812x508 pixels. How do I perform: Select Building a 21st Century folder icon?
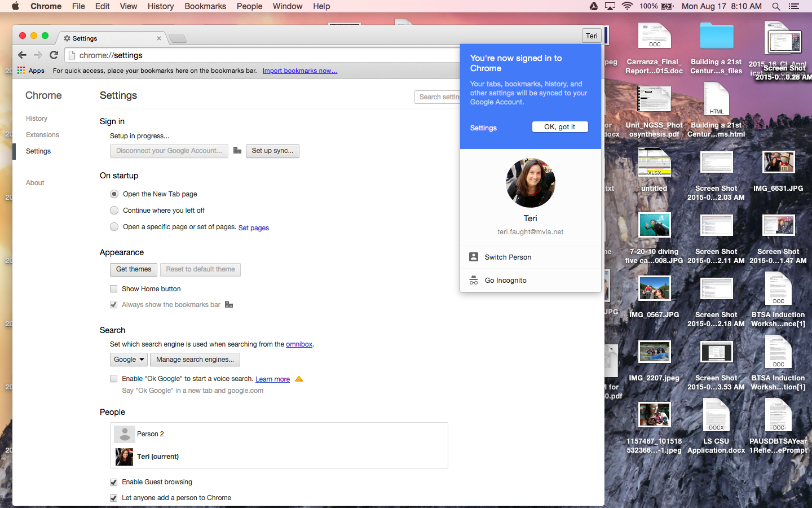tap(717, 37)
